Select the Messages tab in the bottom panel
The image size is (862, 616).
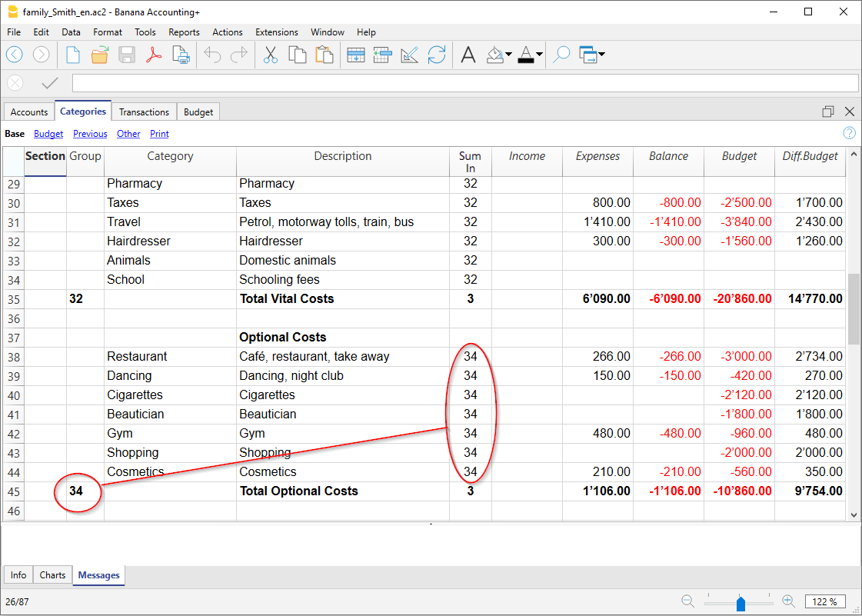(x=99, y=575)
